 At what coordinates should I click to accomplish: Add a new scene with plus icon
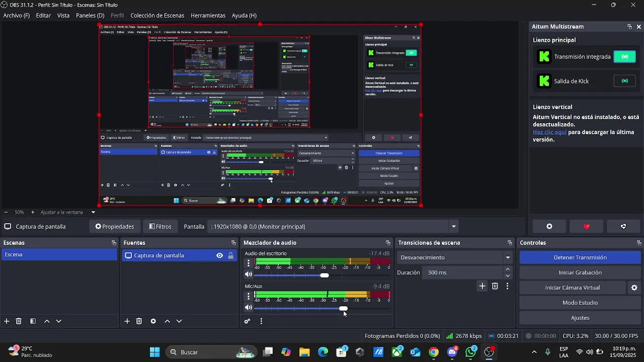[x=7, y=321]
